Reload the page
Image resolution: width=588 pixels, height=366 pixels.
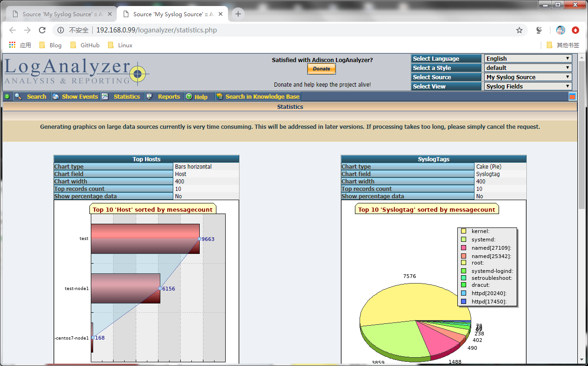(42, 30)
